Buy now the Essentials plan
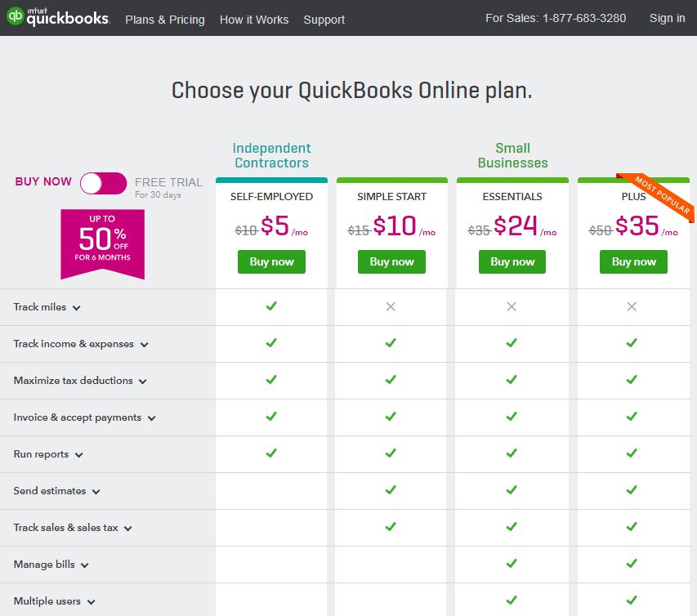Image resolution: width=697 pixels, height=616 pixels. pyautogui.click(x=512, y=261)
